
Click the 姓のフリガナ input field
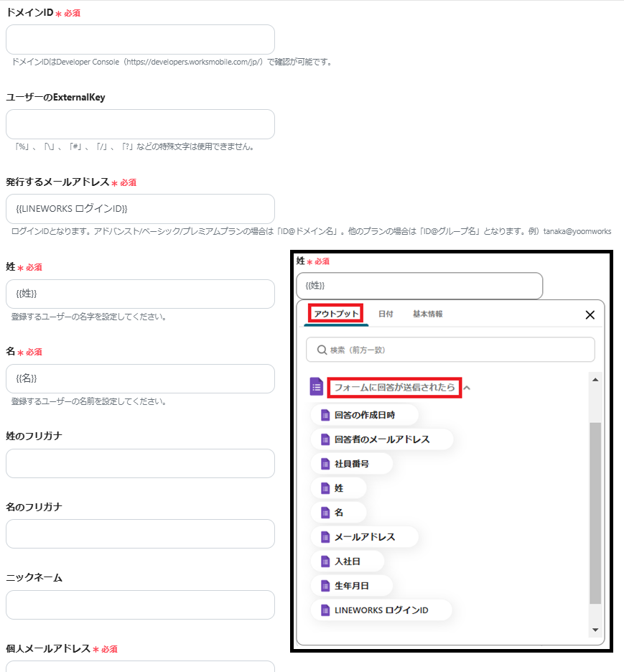[140, 463]
